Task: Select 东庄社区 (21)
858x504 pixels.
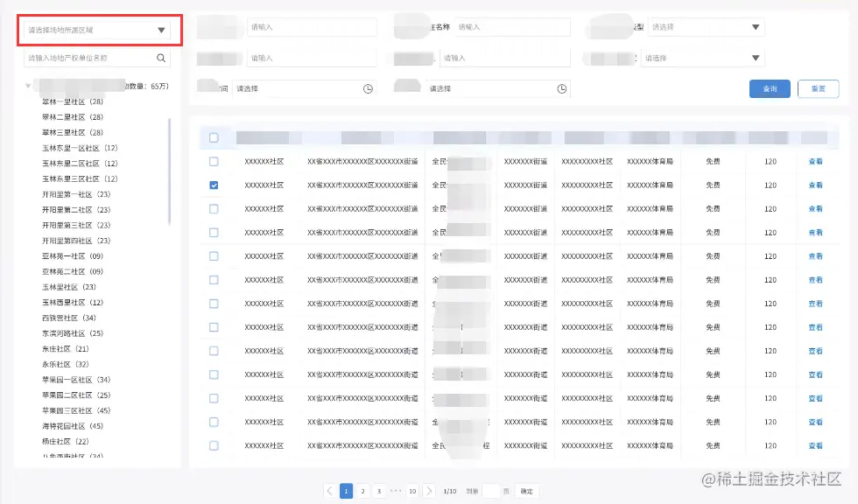Action: tap(65, 349)
